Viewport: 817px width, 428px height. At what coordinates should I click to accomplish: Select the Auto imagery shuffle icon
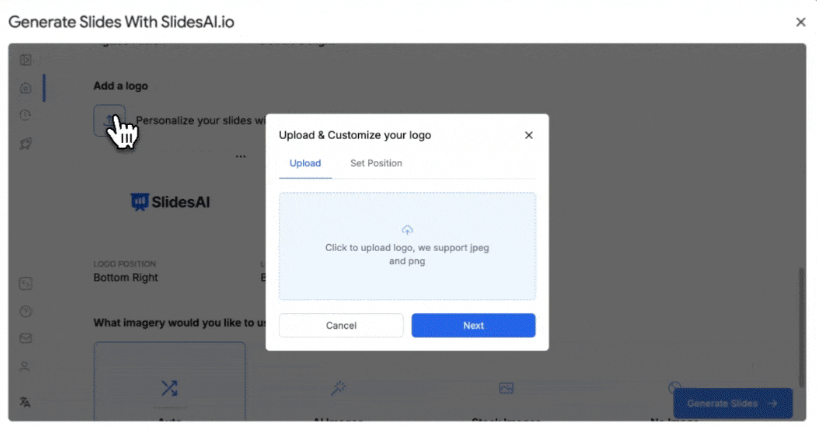pos(169,389)
